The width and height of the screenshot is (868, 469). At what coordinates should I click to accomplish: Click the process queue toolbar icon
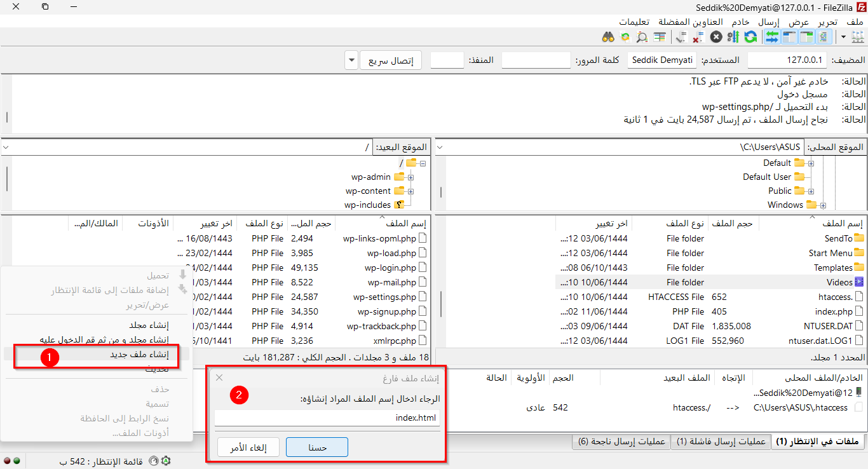[x=733, y=37]
